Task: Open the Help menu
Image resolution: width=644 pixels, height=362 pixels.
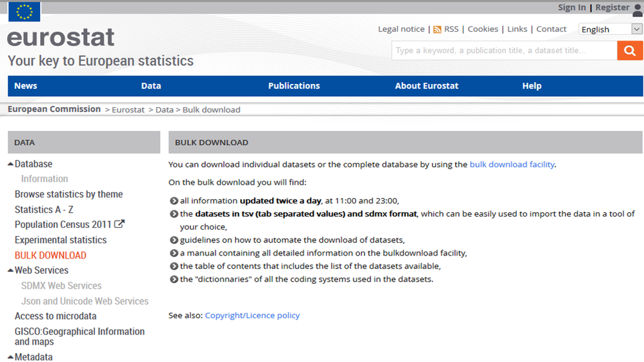Action: coord(532,86)
